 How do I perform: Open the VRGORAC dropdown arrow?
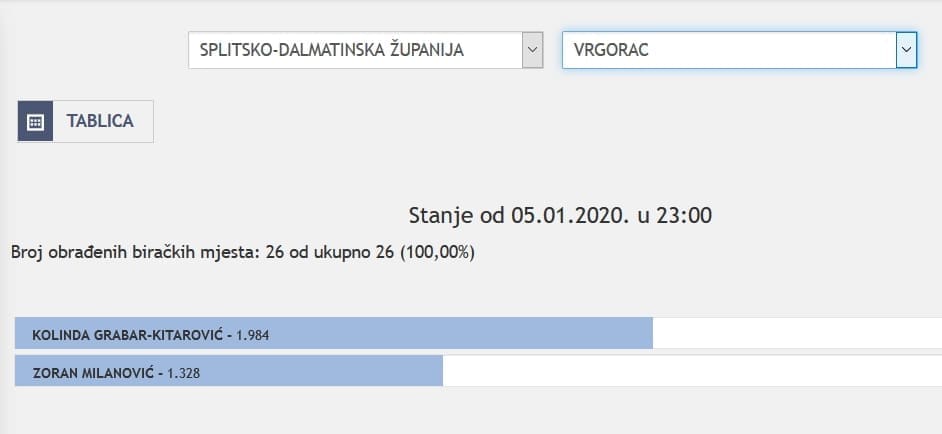[906, 49]
